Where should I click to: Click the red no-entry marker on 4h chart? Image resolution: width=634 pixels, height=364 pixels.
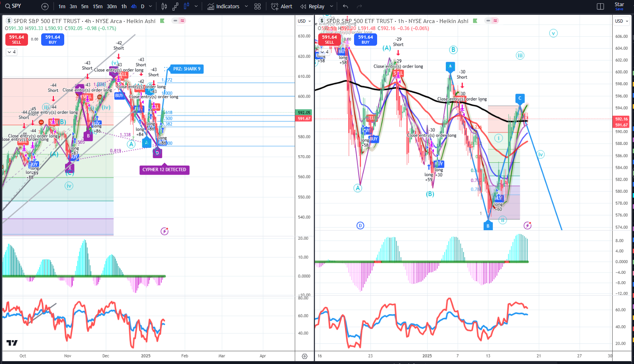[42, 122]
